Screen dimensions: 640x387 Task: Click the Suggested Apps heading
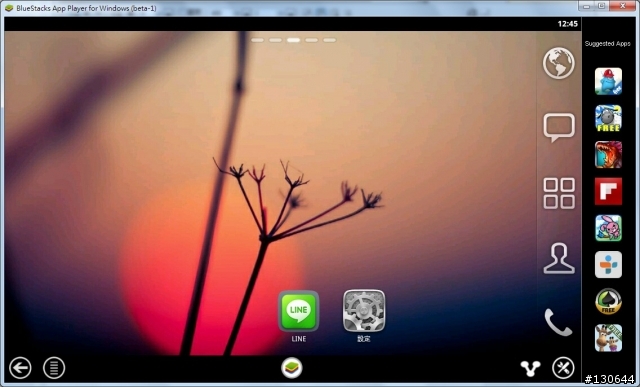pos(607,43)
